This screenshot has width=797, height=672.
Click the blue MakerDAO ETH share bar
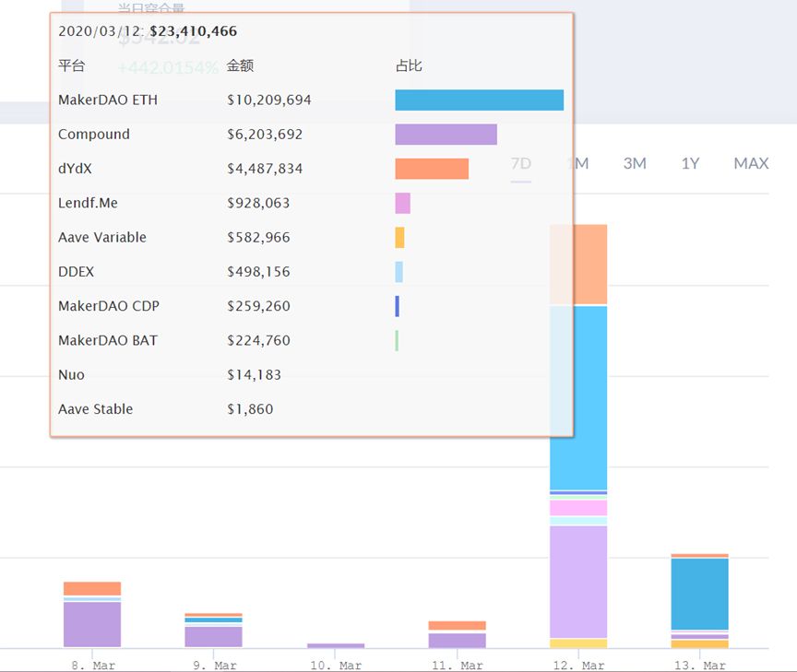pos(480,100)
